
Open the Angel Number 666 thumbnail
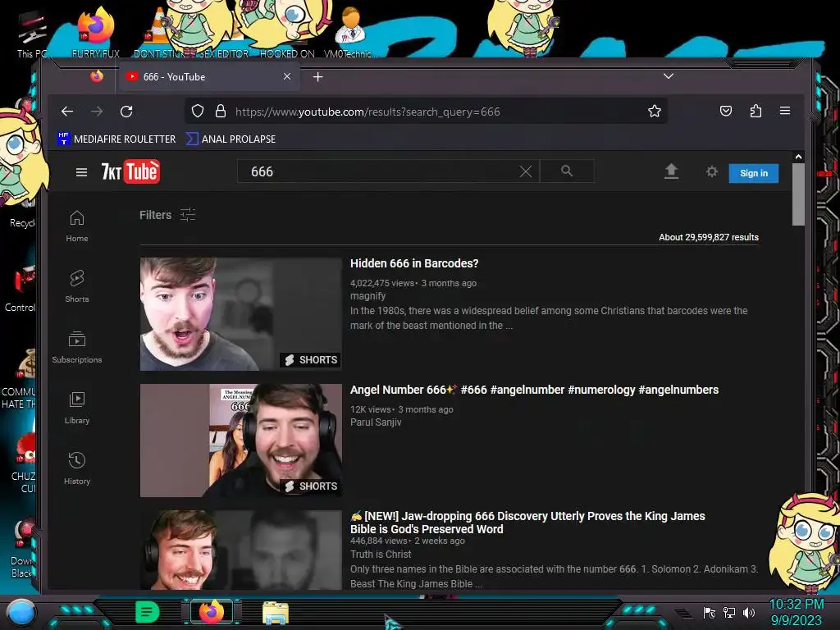click(241, 441)
